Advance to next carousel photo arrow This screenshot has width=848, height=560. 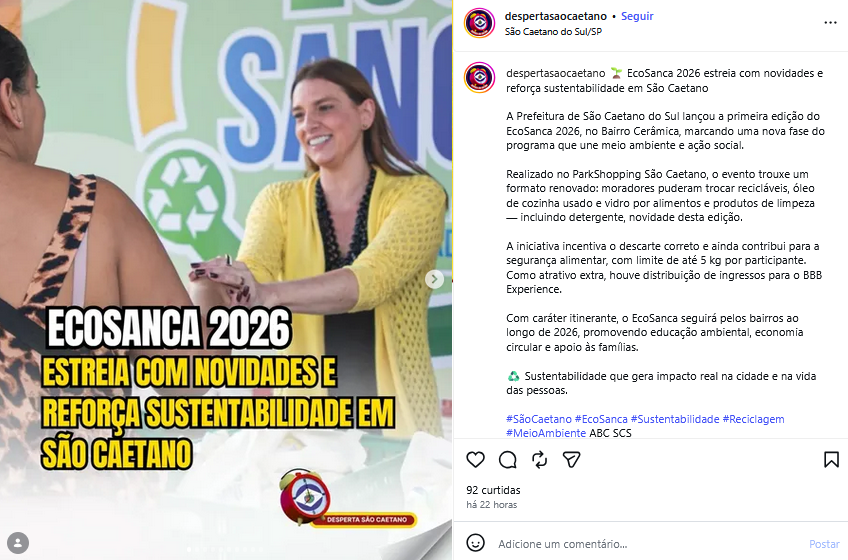[434, 279]
